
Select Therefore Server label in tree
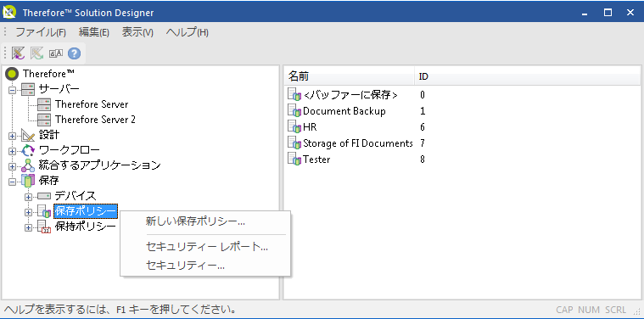pyautogui.click(x=92, y=104)
